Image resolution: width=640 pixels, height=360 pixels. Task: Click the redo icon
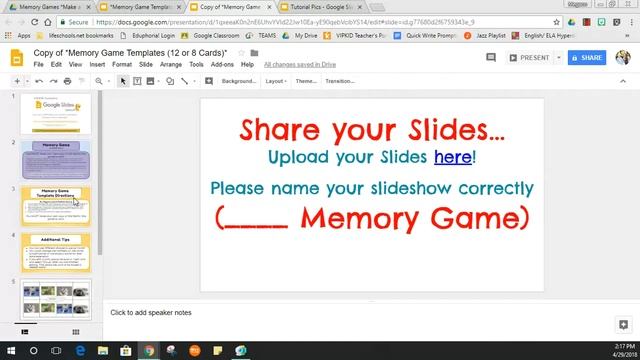(x=53, y=81)
